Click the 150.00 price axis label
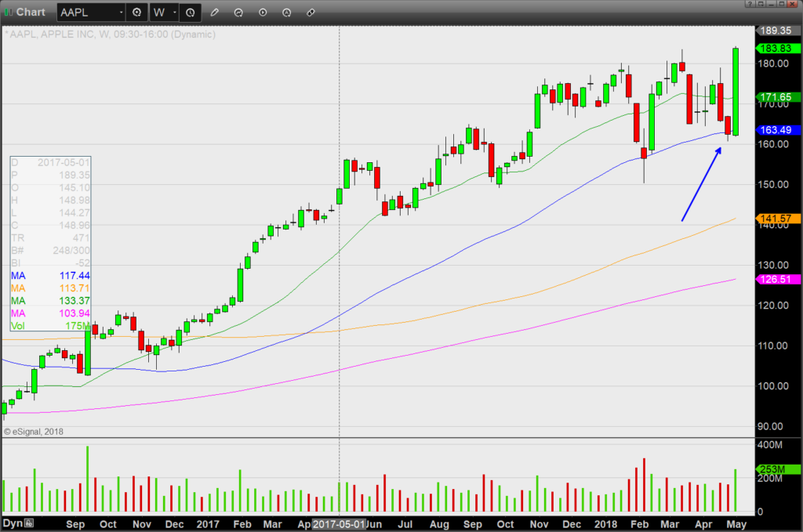 pos(773,184)
